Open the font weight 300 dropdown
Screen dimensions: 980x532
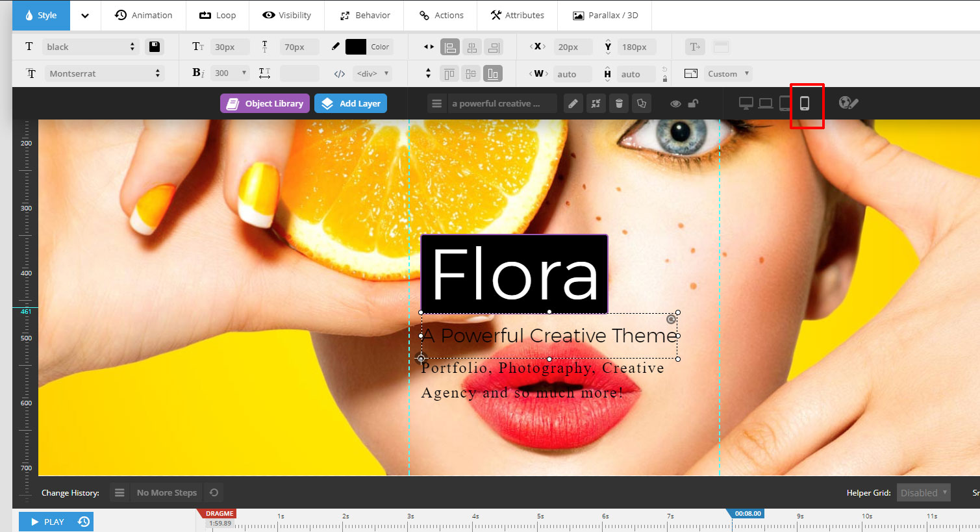[230, 73]
